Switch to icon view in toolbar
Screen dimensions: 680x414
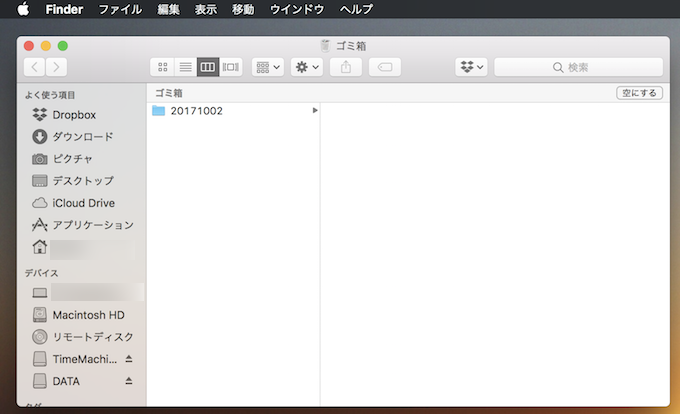(x=163, y=67)
